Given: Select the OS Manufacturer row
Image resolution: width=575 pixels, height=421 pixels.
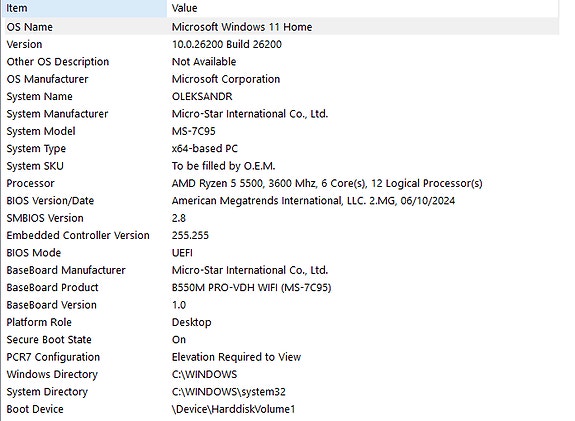Looking at the screenshot, I should point(281,79).
